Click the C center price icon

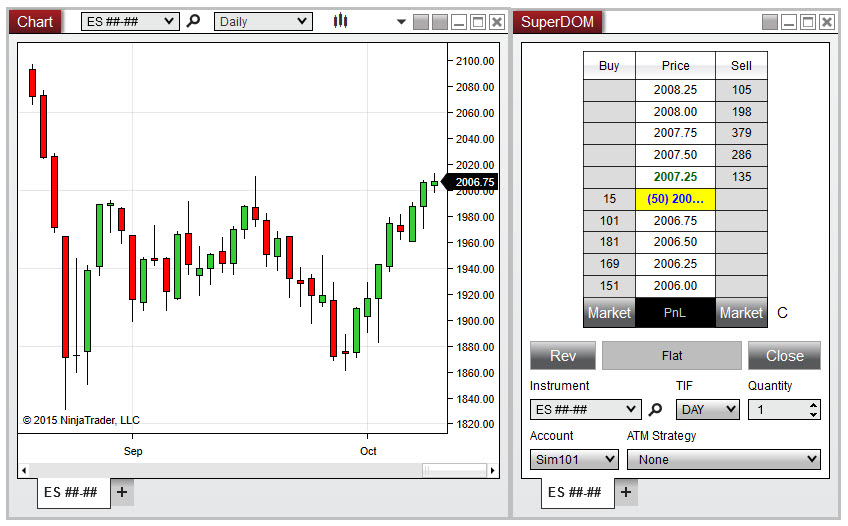coord(782,313)
